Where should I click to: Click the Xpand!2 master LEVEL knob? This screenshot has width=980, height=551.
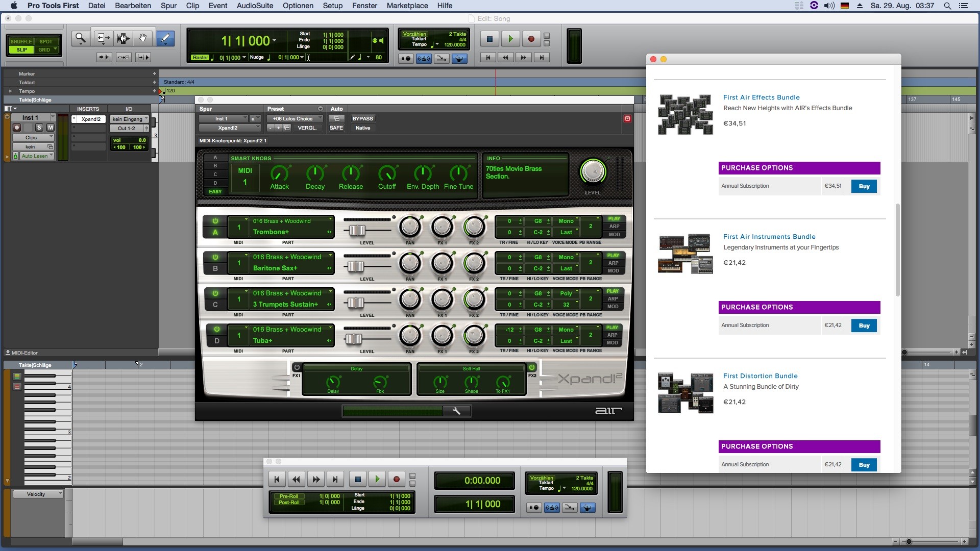point(593,172)
